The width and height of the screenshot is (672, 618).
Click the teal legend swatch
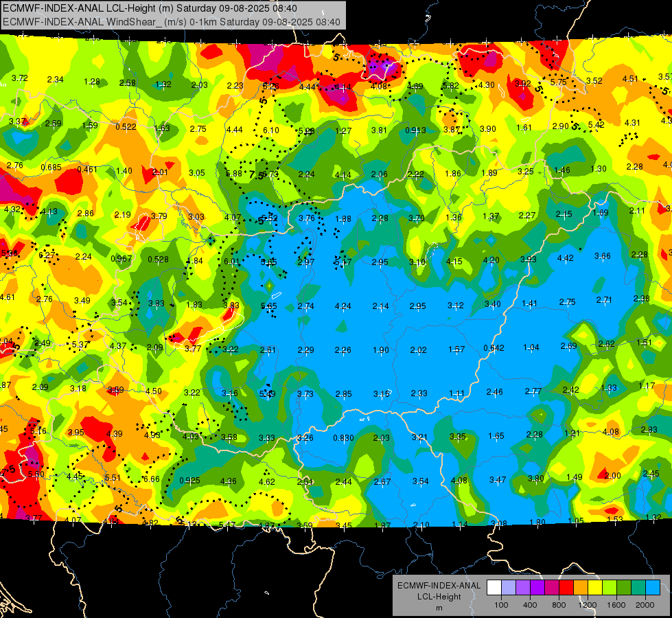638,588
